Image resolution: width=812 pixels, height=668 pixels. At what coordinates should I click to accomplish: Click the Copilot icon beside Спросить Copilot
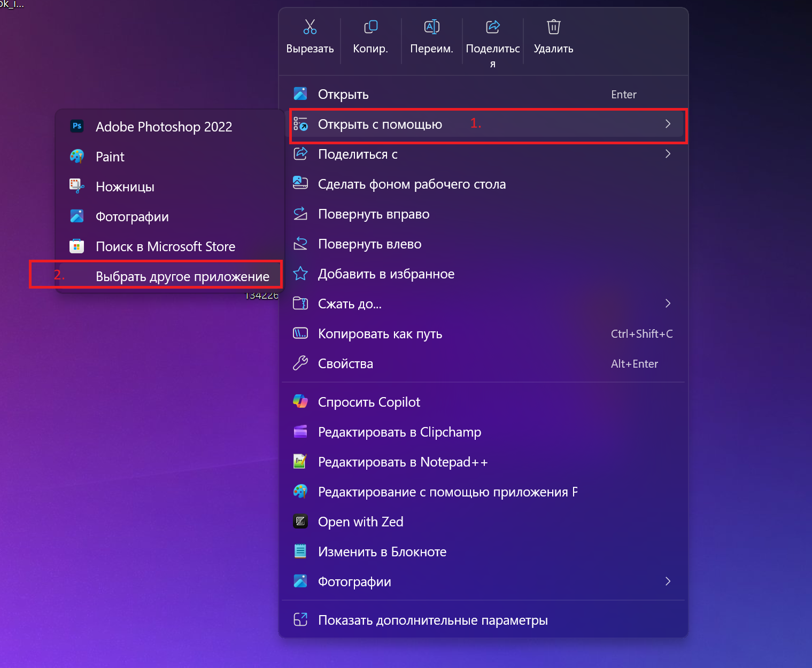click(300, 401)
